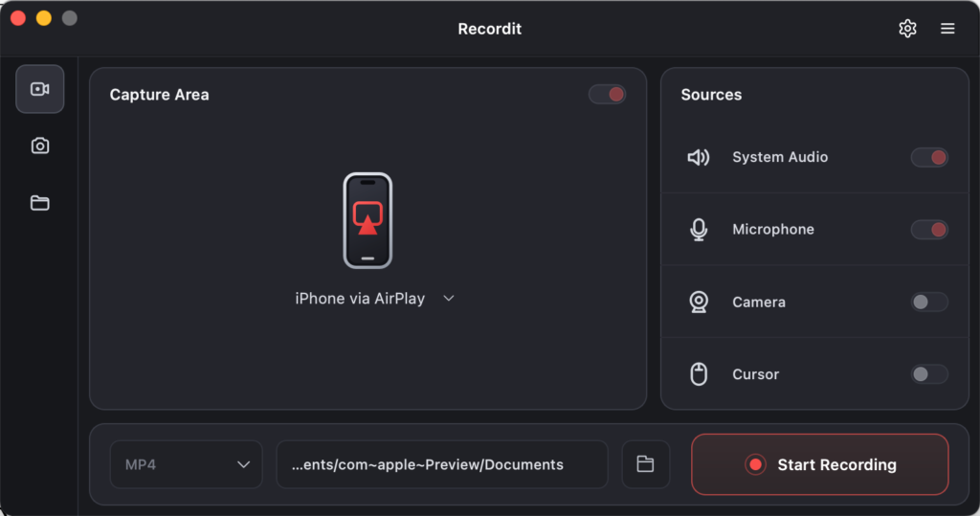Viewport: 980px width, 516px height.
Task: Open the video recording mode in sidebar
Action: click(40, 89)
